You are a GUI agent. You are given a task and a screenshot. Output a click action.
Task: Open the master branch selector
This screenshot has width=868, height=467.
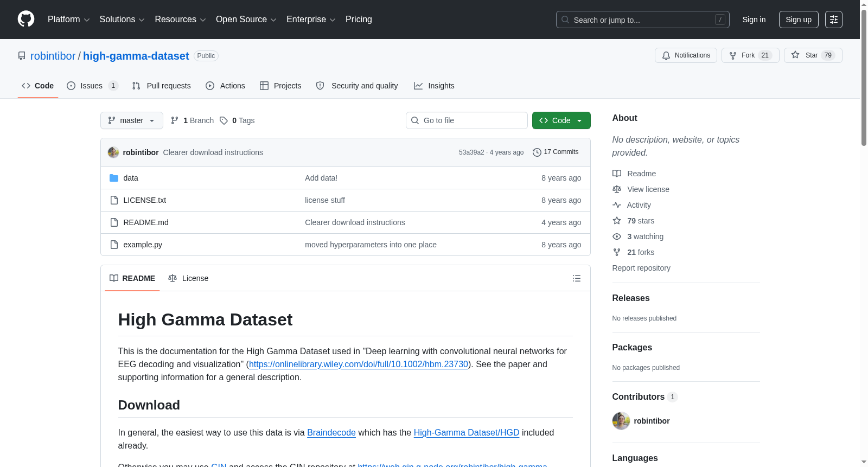click(132, 120)
